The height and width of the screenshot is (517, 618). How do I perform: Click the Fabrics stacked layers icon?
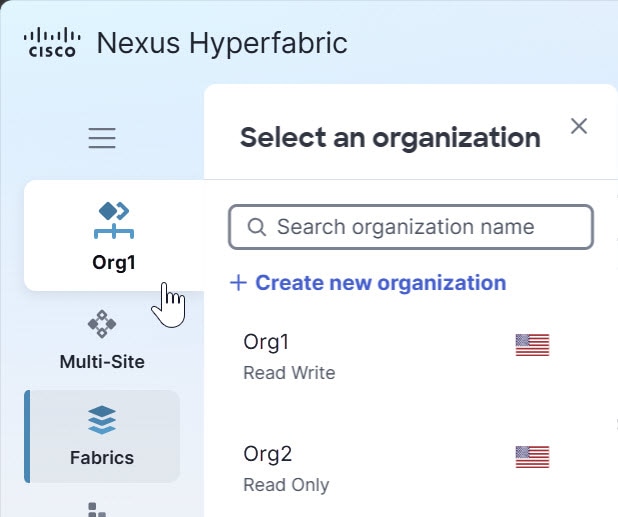coord(102,420)
